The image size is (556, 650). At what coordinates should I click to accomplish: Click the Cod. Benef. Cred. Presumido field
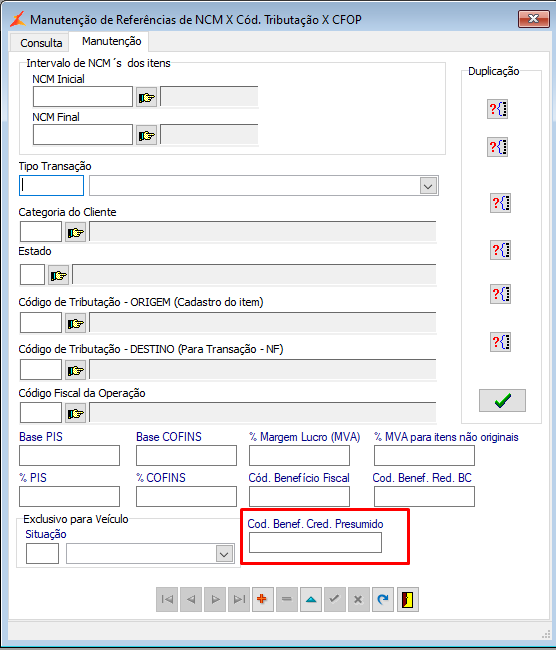tap(315, 543)
